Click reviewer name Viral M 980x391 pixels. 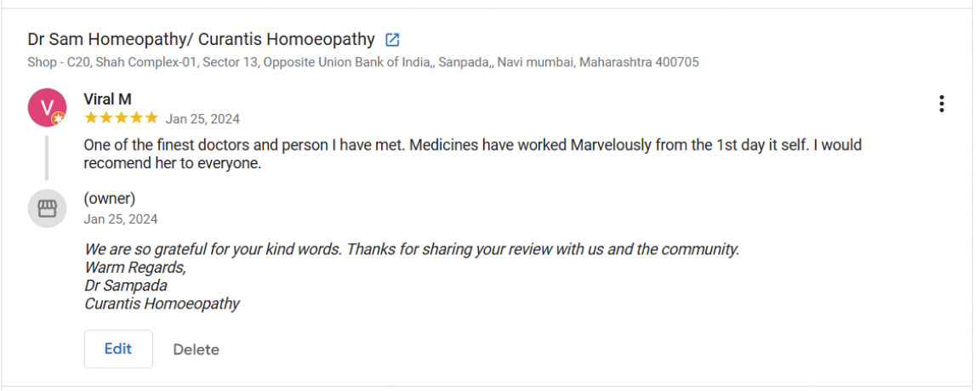[x=107, y=99]
